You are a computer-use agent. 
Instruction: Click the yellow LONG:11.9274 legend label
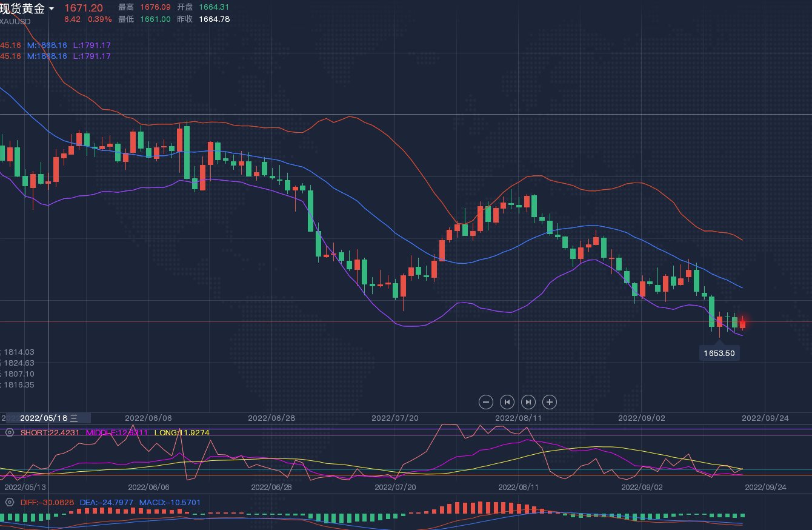click(182, 432)
